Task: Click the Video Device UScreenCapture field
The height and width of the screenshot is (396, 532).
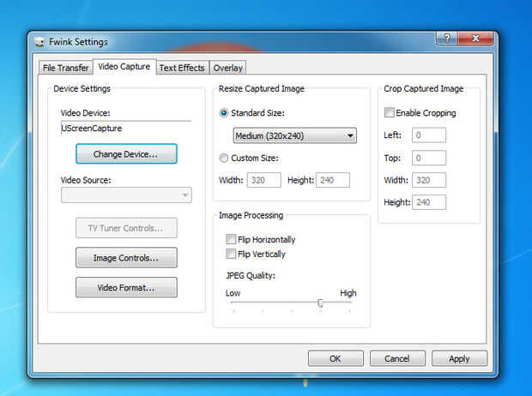Action: coord(126,129)
